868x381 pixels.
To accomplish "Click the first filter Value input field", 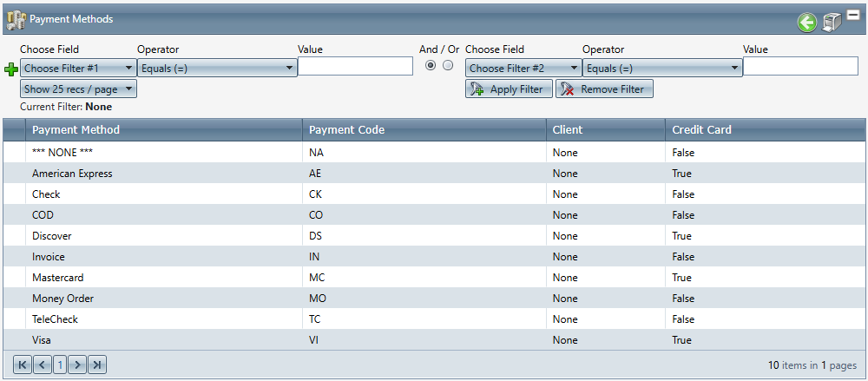I will pos(355,67).
